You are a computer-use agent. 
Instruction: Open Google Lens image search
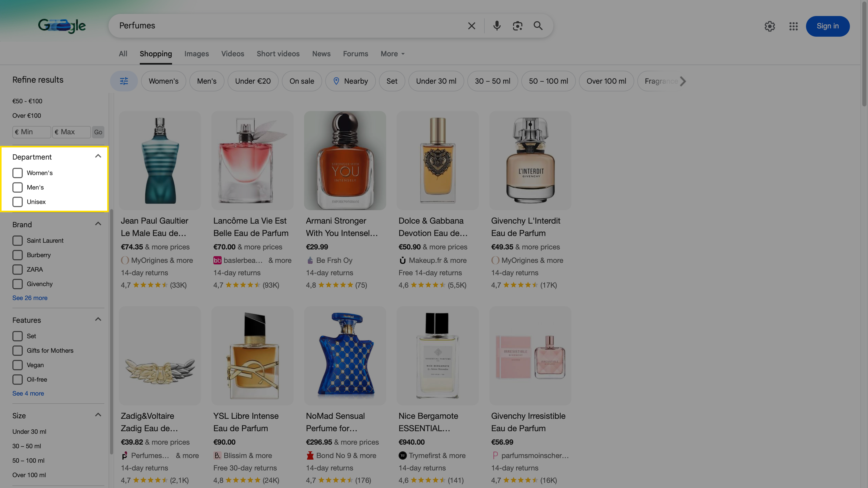(517, 26)
